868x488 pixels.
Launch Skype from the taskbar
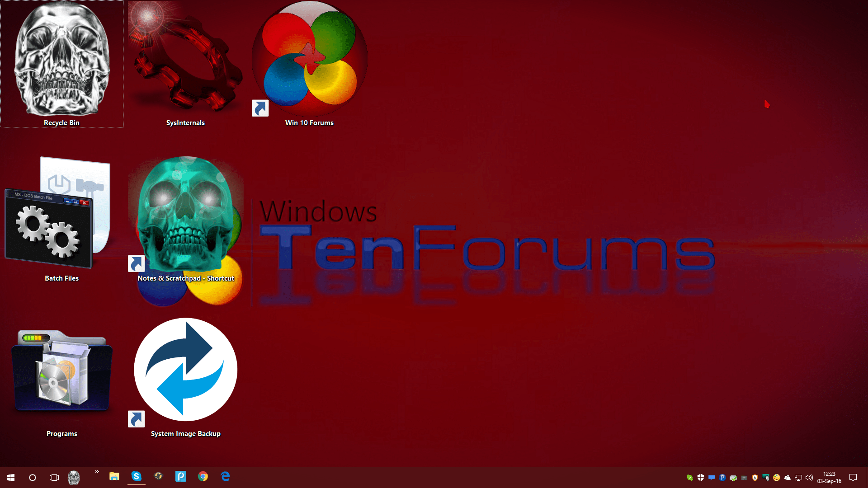[x=136, y=477]
